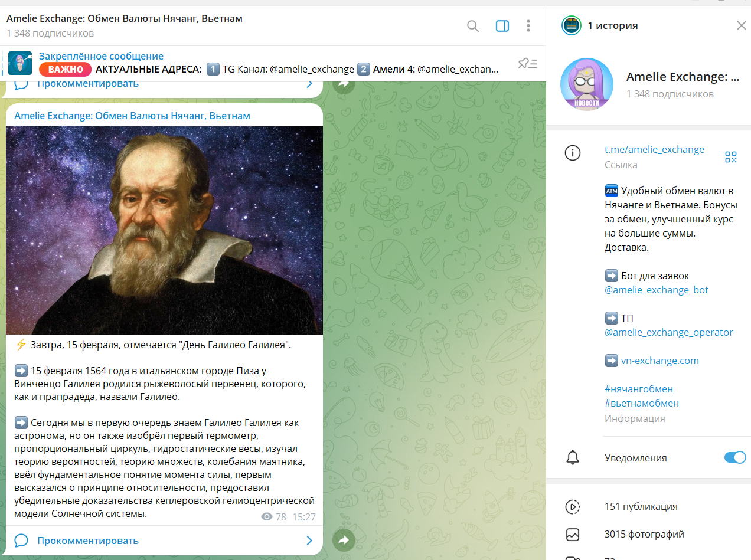Open the @amelie_exchange_operator link
751x560 pixels.
point(669,332)
